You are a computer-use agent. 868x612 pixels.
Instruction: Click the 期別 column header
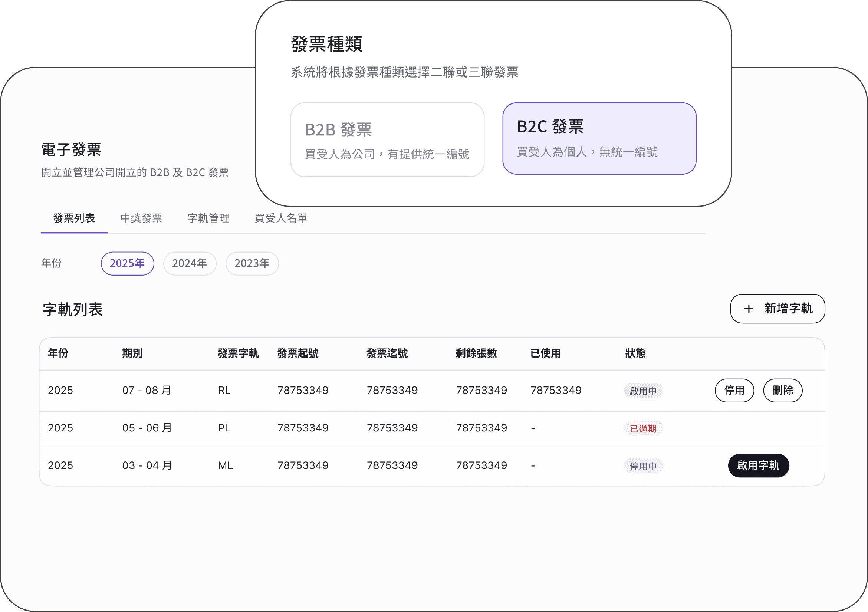click(132, 353)
